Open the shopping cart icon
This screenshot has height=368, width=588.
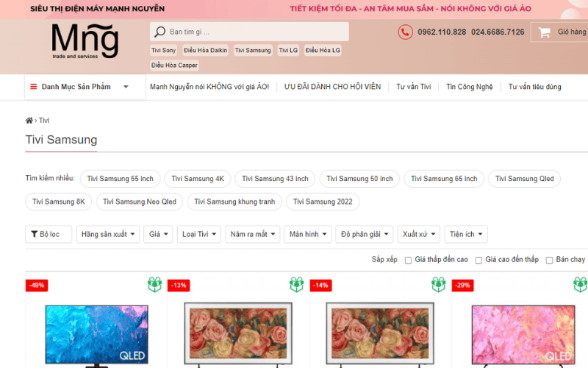tap(544, 32)
